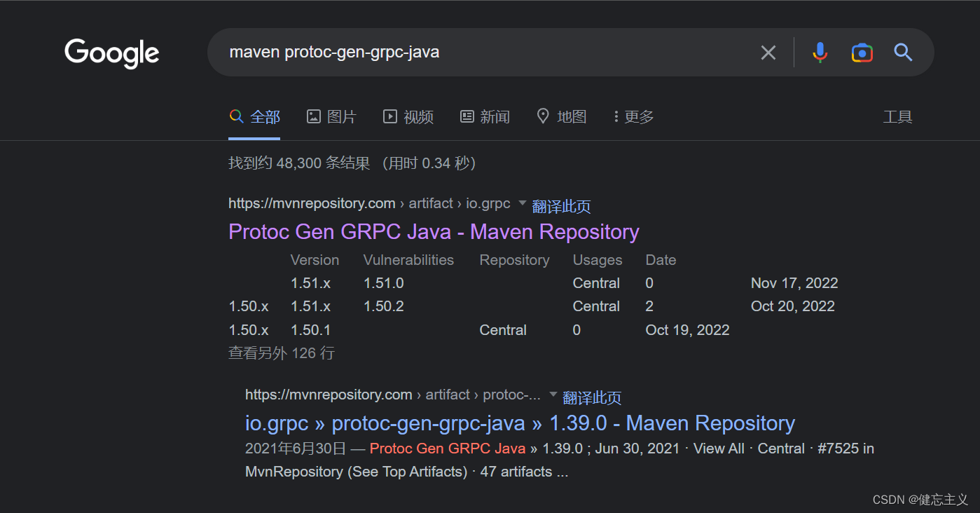Open Protoc Gen GRPC Java - Maven Repository

click(x=434, y=232)
